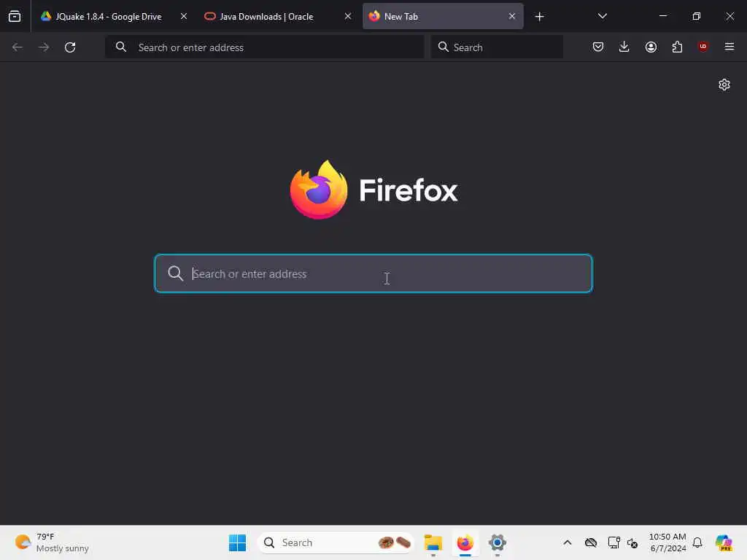Close the JQuake 1.8.4 Google Drive tab
Image resolution: width=747 pixels, height=560 pixels.
click(183, 16)
